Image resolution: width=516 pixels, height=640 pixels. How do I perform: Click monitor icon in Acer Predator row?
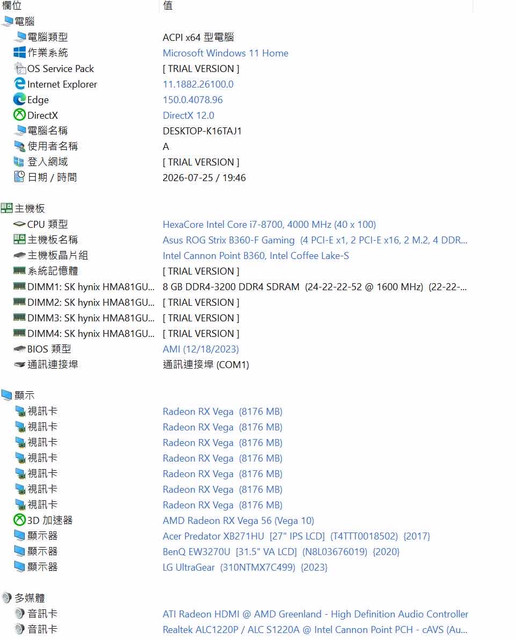click(x=20, y=535)
